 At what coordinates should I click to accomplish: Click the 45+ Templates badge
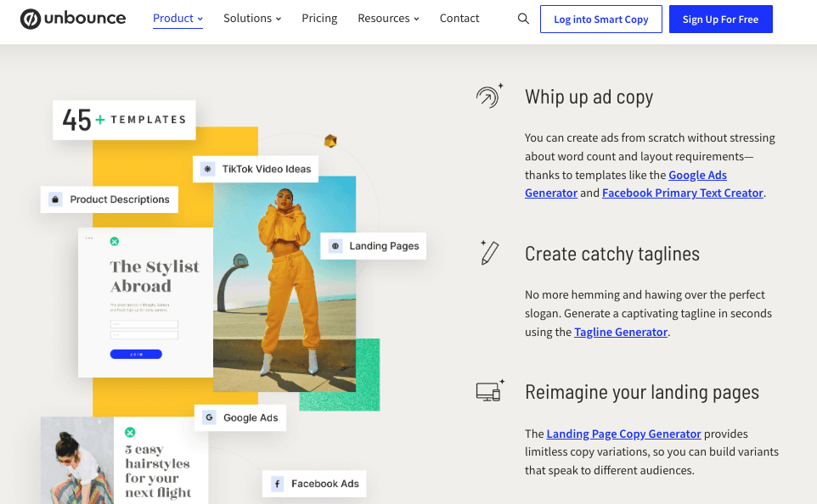click(124, 120)
